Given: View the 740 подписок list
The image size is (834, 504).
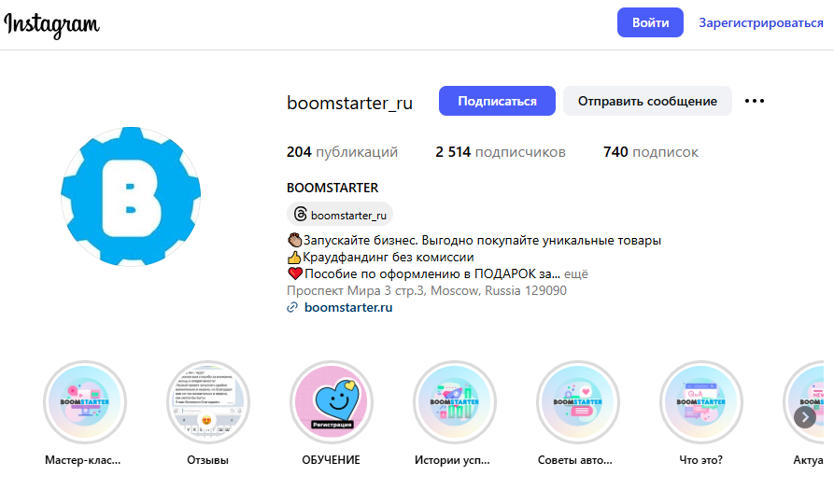Looking at the screenshot, I should pyautogui.click(x=651, y=152).
